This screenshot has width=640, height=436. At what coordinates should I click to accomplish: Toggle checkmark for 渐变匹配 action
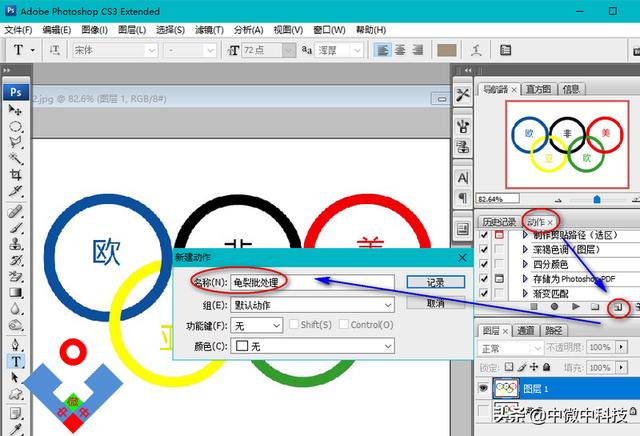click(484, 293)
